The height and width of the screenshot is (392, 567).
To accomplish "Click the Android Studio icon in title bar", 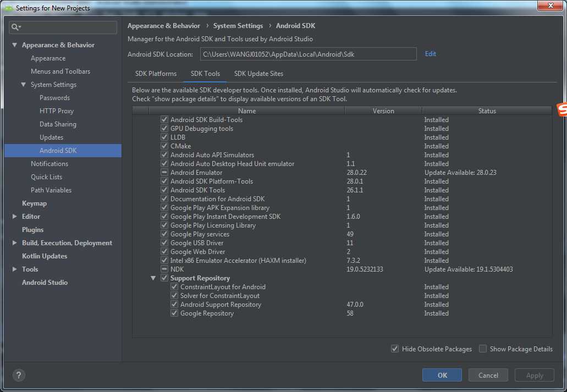I will point(9,8).
